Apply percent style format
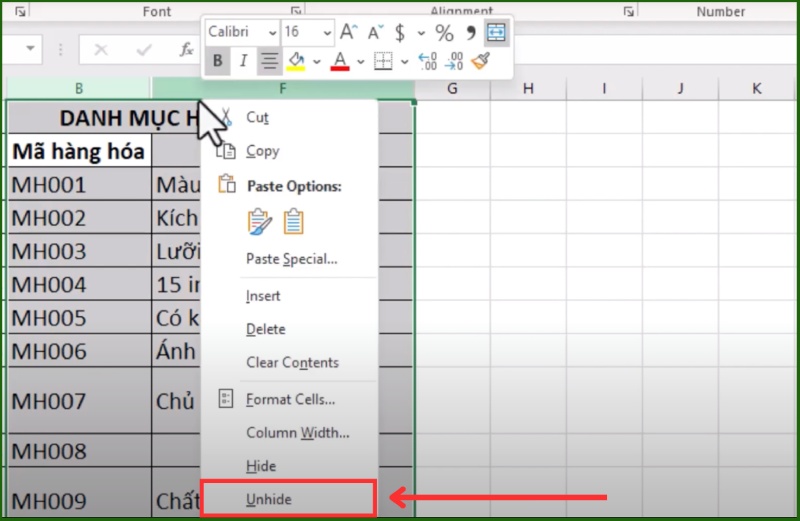800x521 pixels. [x=444, y=33]
